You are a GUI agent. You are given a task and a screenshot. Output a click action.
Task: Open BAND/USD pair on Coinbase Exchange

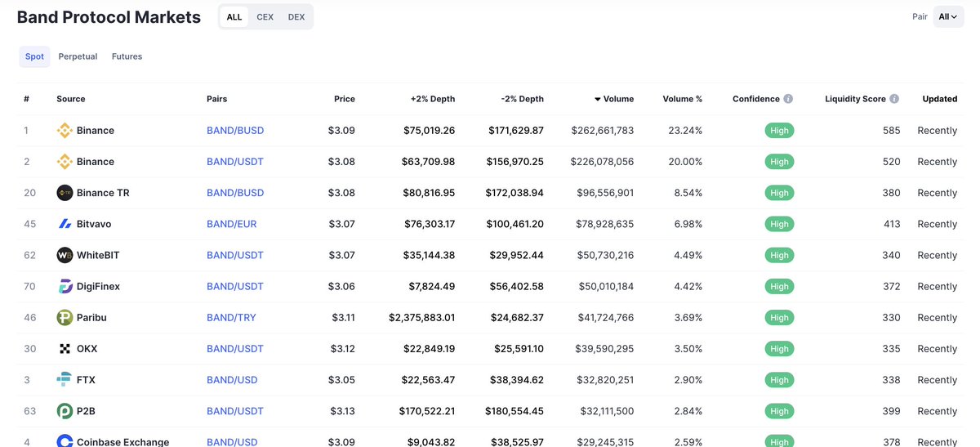point(232,442)
